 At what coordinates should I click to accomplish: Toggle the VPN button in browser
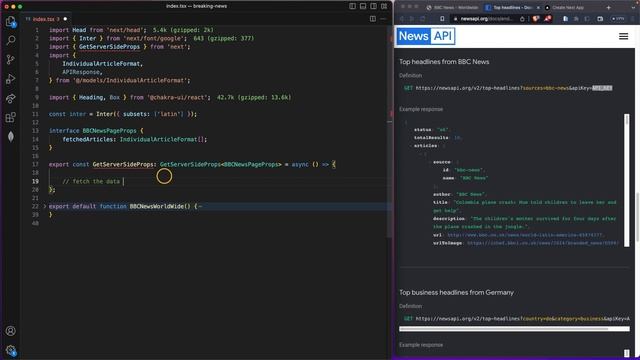click(x=618, y=19)
